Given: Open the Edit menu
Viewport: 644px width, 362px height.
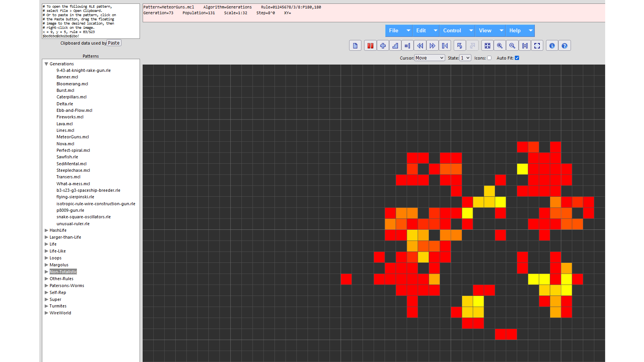Looking at the screenshot, I should click(426, 31).
